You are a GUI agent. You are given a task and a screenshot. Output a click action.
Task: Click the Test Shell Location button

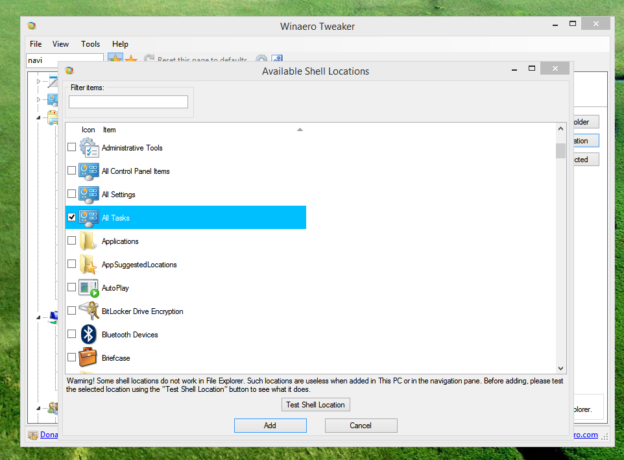click(316, 405)
